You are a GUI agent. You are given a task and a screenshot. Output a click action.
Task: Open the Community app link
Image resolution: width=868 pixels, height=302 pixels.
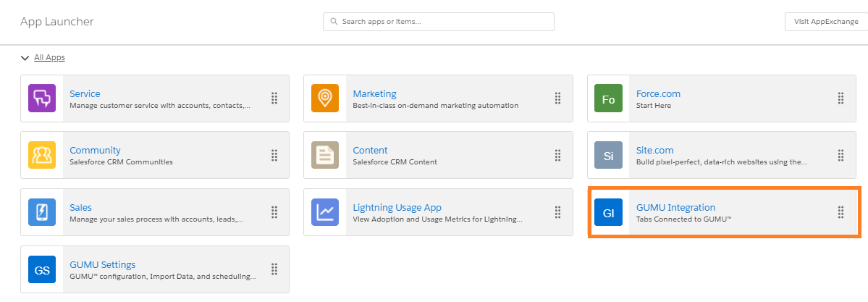[96, 150]
